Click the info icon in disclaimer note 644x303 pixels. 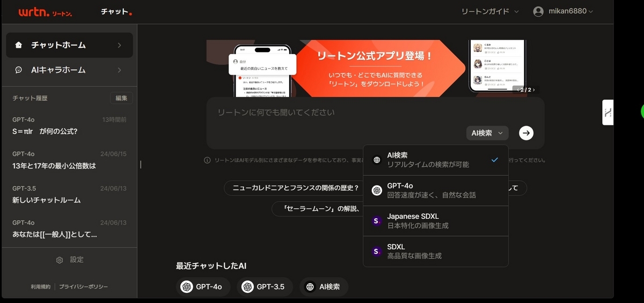click(x=207, y=160)
